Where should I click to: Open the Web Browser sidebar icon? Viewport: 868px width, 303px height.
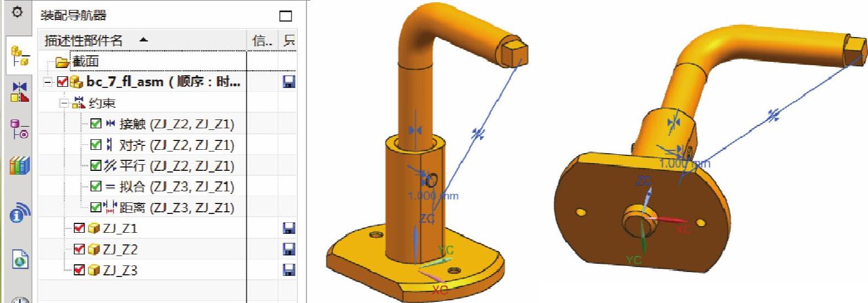[x=20, y=259]
